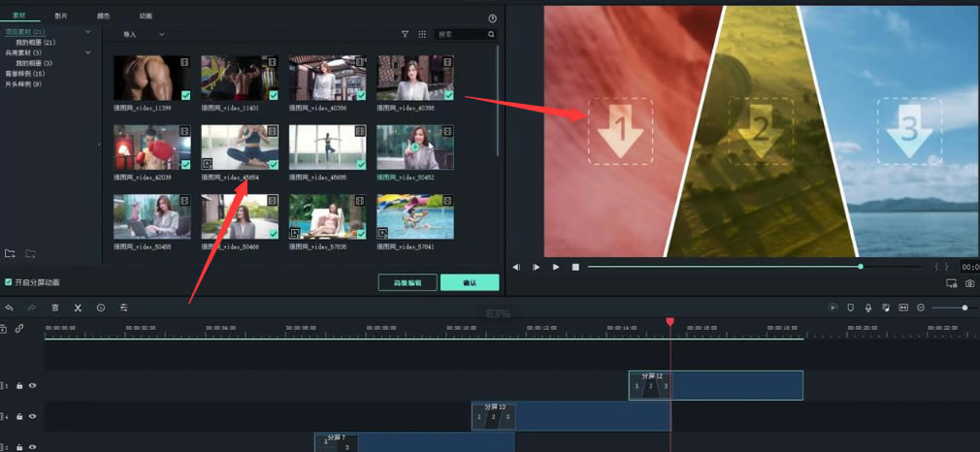The width and height of the screenshot is (980, 452).
Task: Switch to the 颜色 tab
Action: click(x=104, y=16)
